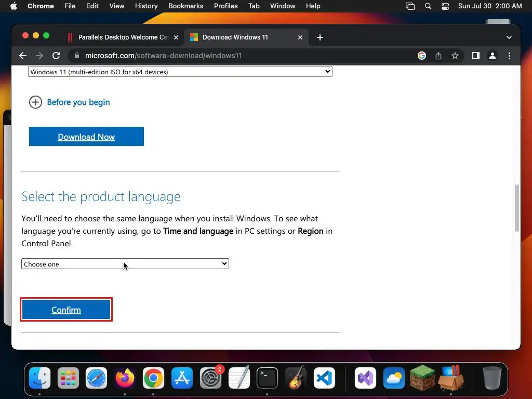Open the Windows 11 multi-edition ISO dropdown
Viewport: 532px width, 399px height.
pos(180,72)
